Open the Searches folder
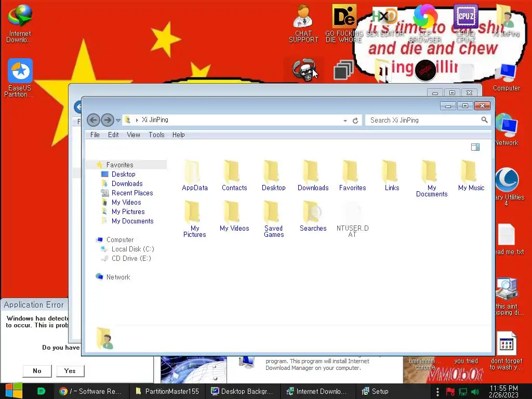The height and width of the screenshot is (399, 532). coord(313,216)
